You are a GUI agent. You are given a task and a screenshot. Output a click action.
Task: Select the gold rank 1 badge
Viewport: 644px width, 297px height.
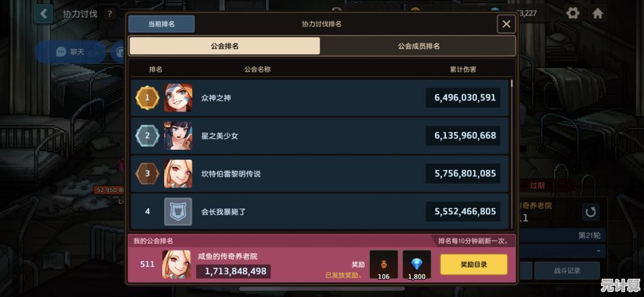coord(147,98)
